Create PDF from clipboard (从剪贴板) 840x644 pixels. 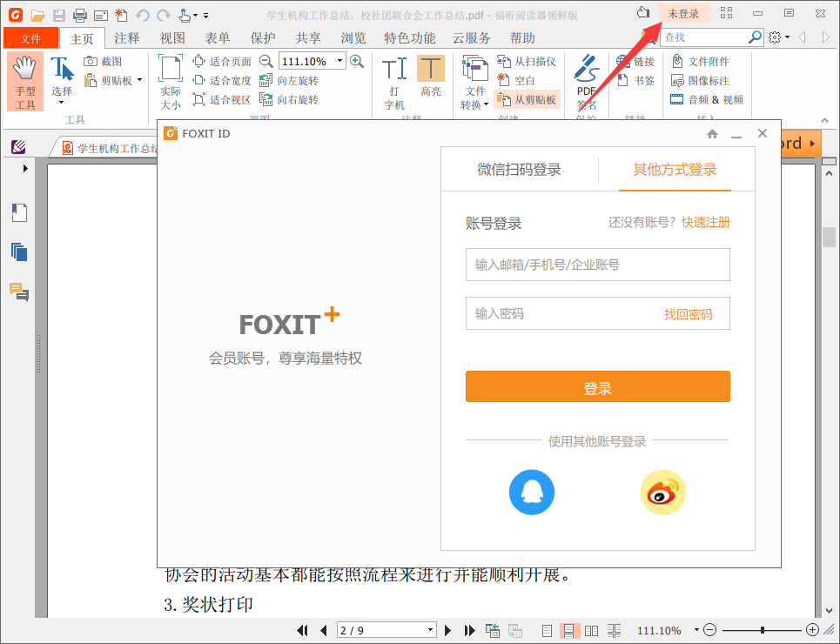527,100
